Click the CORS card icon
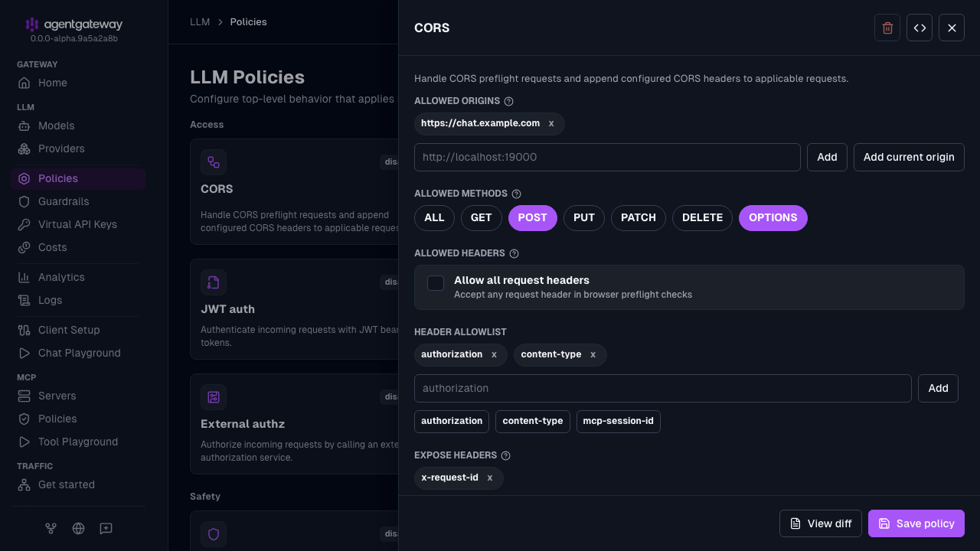This screenshot has width=980, height=551. click(x=214, y=162)
